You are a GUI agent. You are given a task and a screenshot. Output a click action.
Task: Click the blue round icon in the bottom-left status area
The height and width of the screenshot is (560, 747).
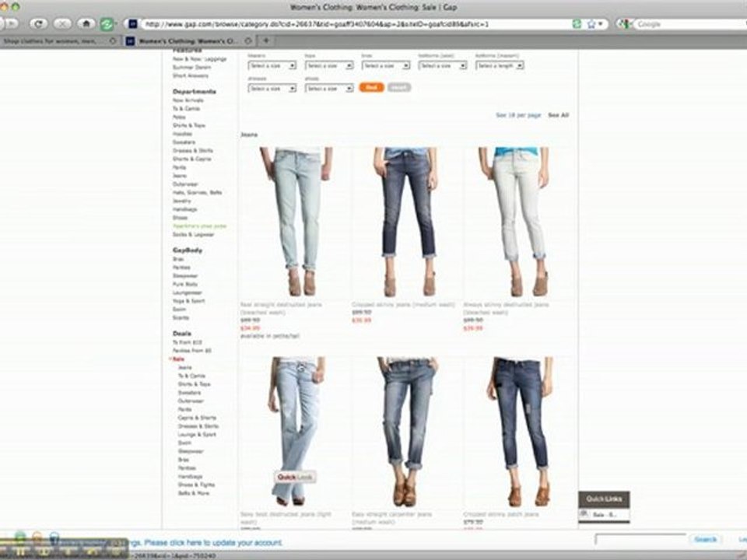[x=54, y=537]
